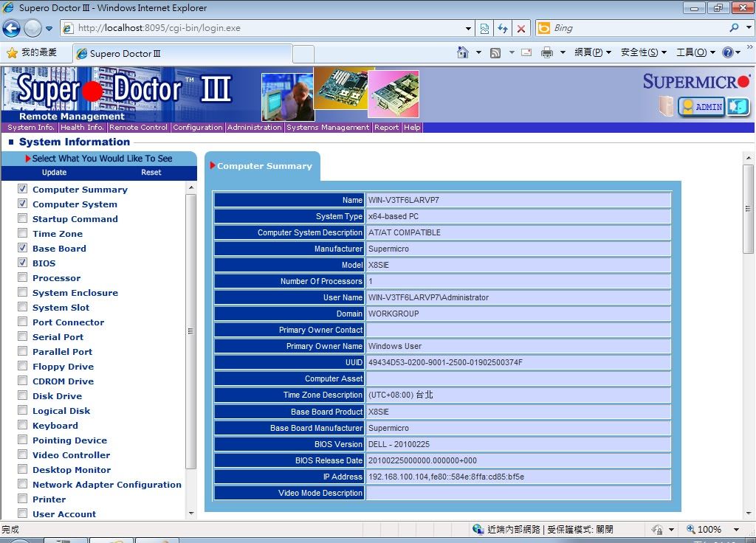The image size is (756, 543).
Task: Uncheck the Computer System checkbox
Action: click(x=22, y=204)
